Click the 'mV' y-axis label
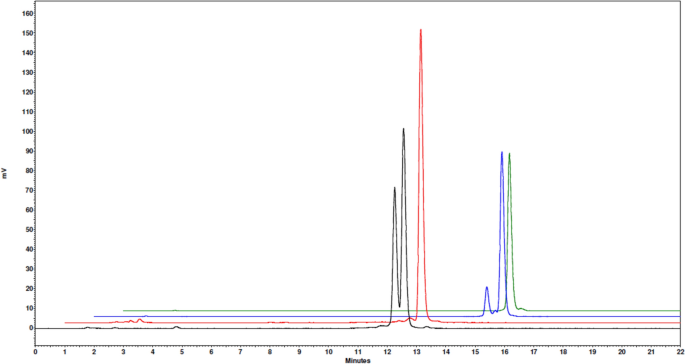This screenshot has height=364, width=685. pyautogui.click(x=5, y=174)
